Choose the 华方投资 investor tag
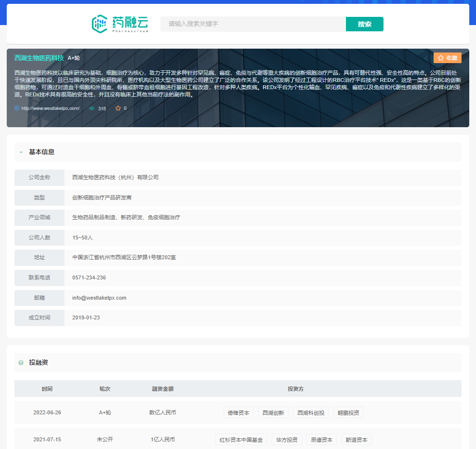Image resolution: width=476 pixels, height=449 pixels. tap(287, 440)
